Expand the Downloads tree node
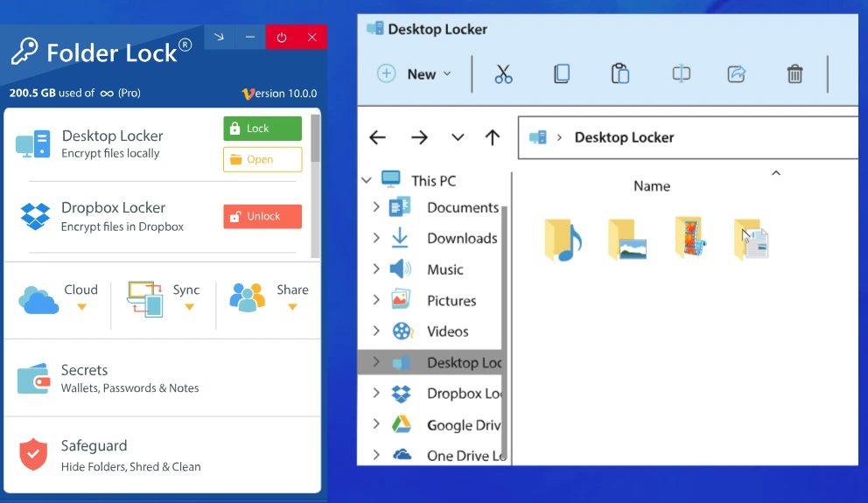The image size is (868, 503). [376, 238]
